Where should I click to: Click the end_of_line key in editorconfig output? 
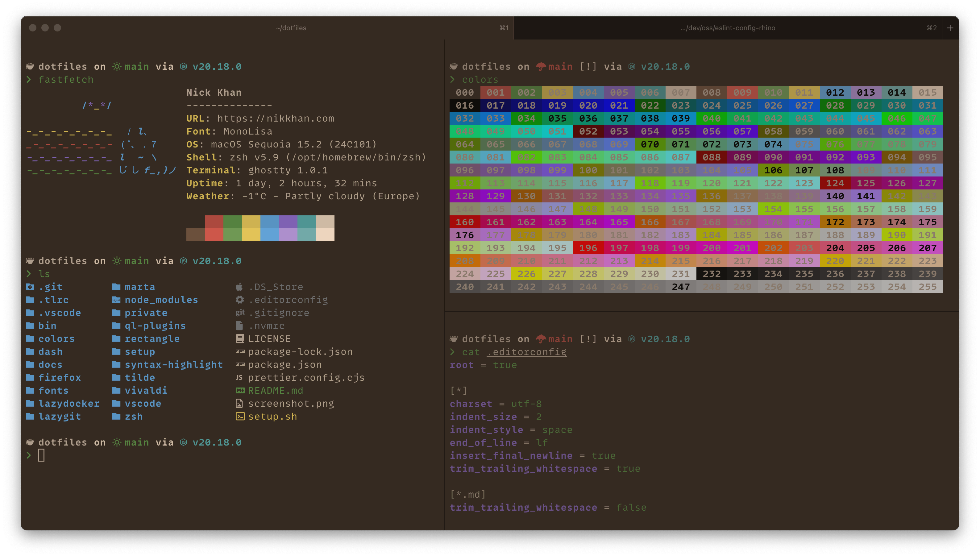tap(483, 443)
